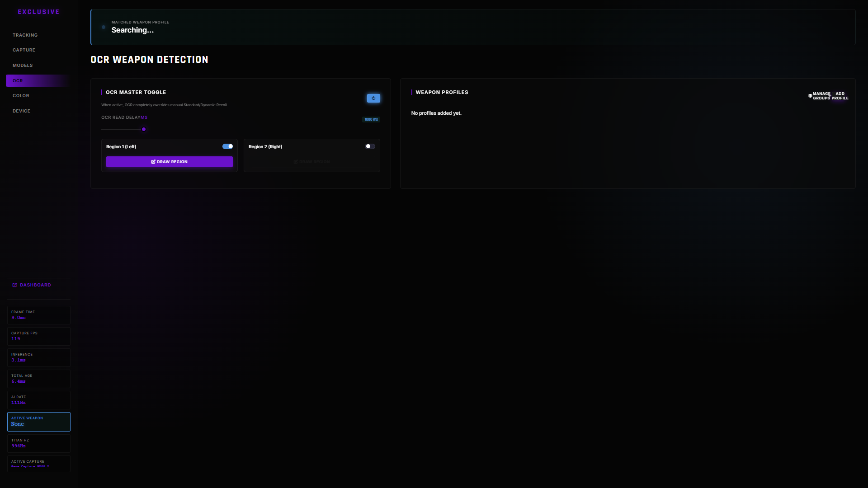Open the Device section
This screenshot has width=868, height=488.
pyautogui.click(x=21, y=111)
